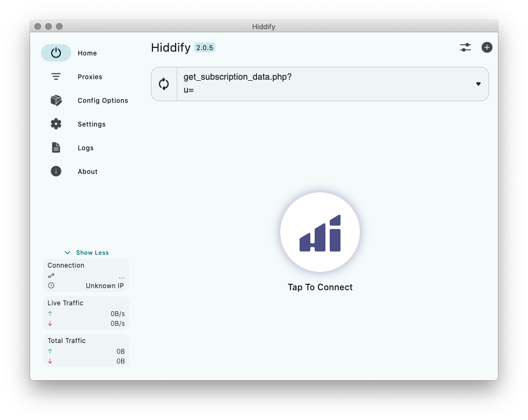
Task: Click the Live Traffic upload arrow icon
Action: [50, 313]
